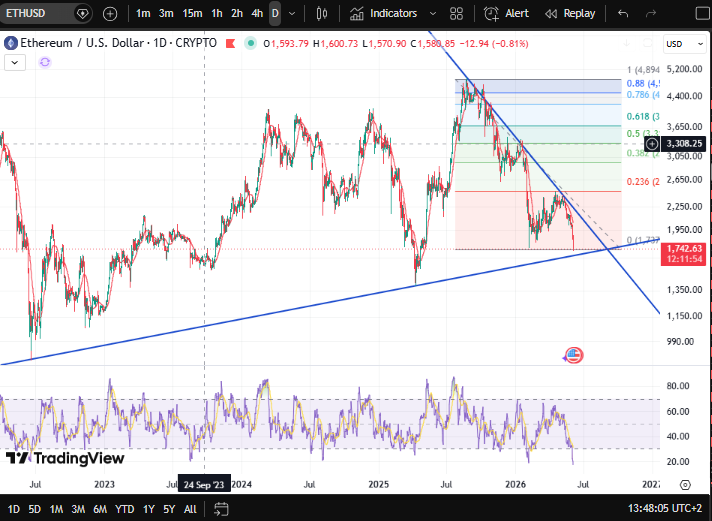The image size is (712, 521).
Task: Create a price Alert
Action: pos(506,14)
